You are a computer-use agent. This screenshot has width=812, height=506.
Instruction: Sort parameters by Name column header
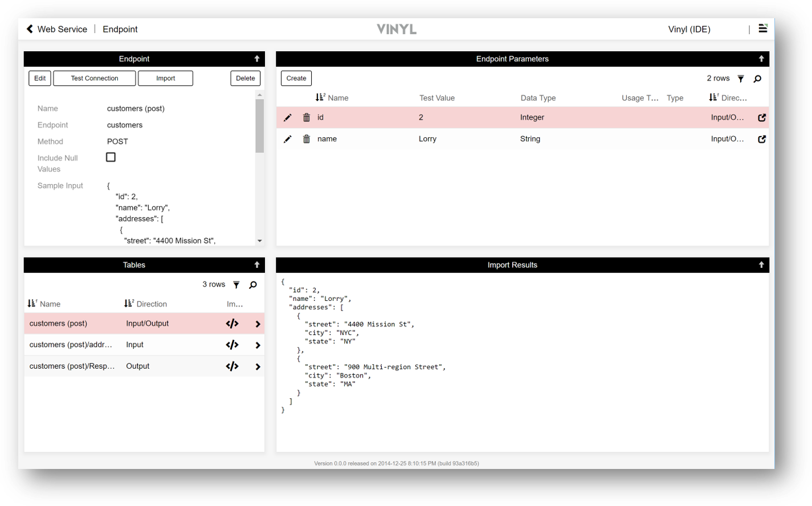pyautogui.click(x=337, y=98)
